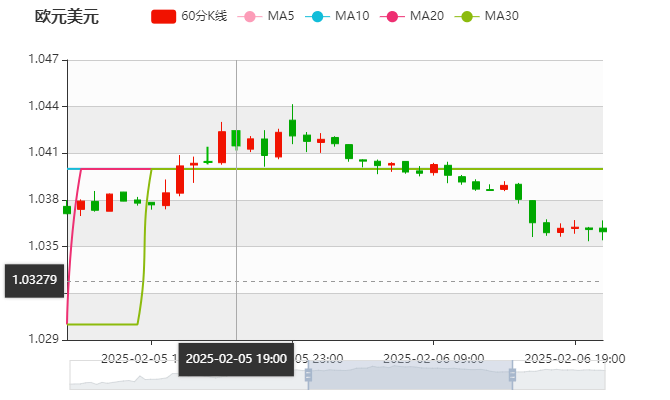Image resolution: width=670 pixels, height=400 pixels.
Task: Click the tallest green candlestick near 1.044
Action: pyautogui.click(x=292, y=126)
